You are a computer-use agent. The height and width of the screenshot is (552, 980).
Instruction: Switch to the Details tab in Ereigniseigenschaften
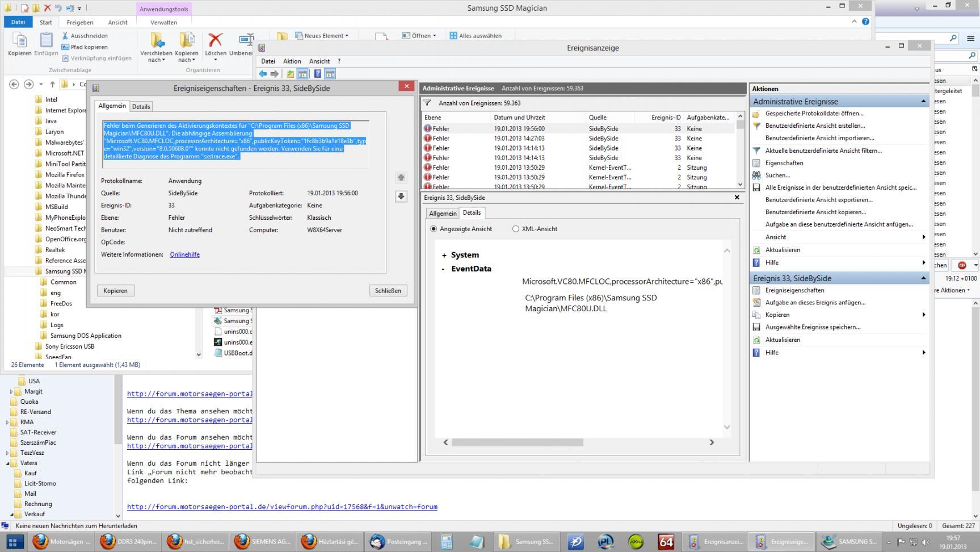[x=141, y=107]
